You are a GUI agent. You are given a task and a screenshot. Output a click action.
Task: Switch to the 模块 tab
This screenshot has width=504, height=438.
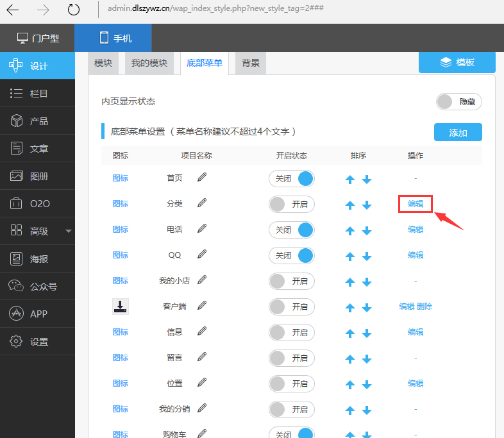click(103, 63)
